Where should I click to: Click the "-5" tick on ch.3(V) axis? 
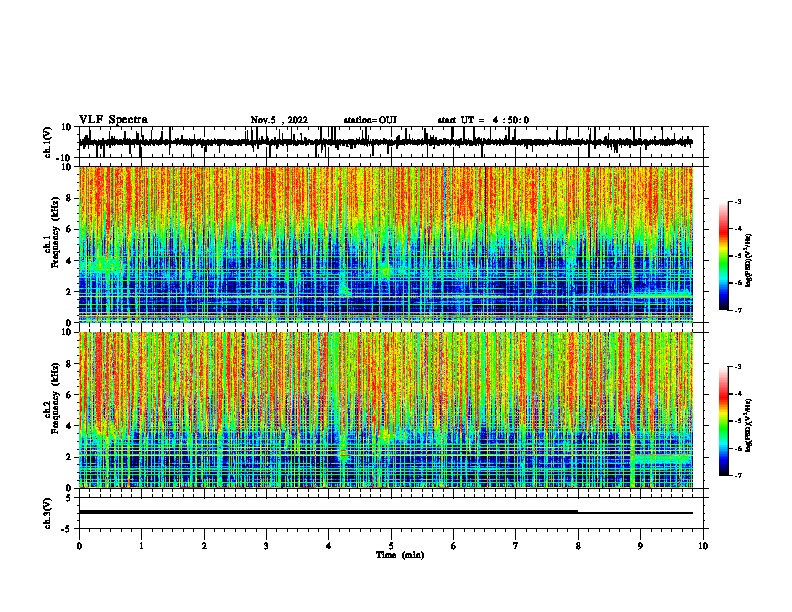(x=68, y=528)
